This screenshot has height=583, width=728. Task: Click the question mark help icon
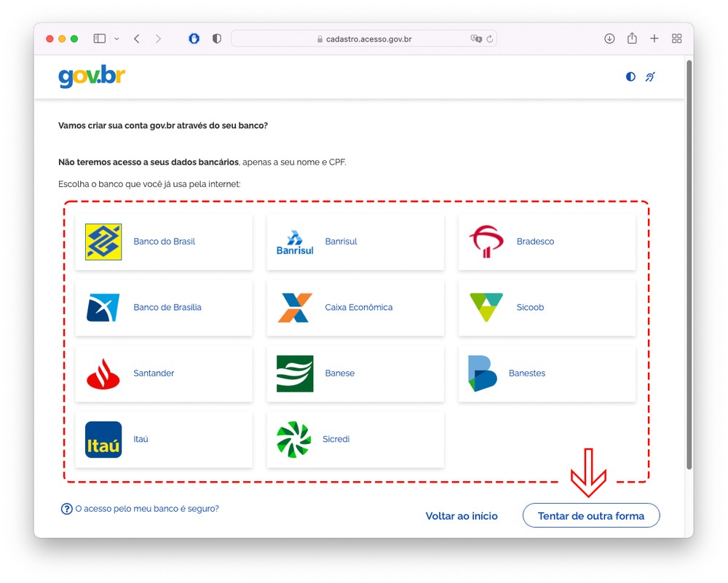(x=66, y=509)
